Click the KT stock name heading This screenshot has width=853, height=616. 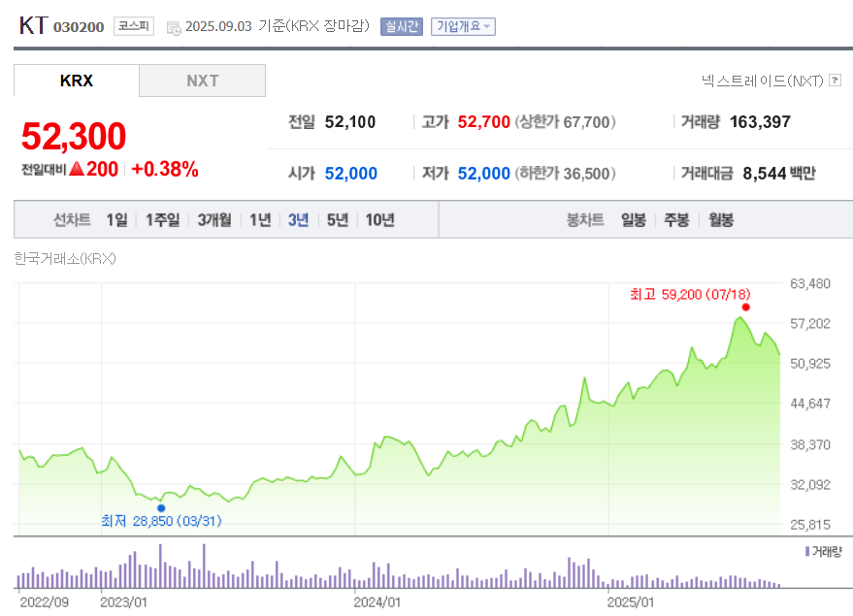click(x=34, y=25)
